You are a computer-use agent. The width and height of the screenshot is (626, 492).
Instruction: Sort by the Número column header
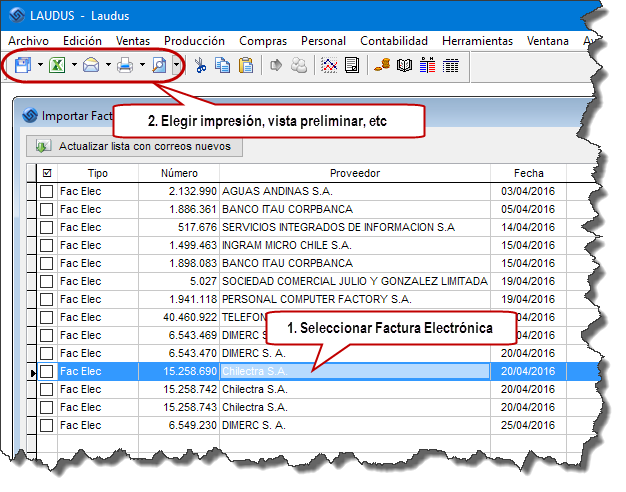179,173
